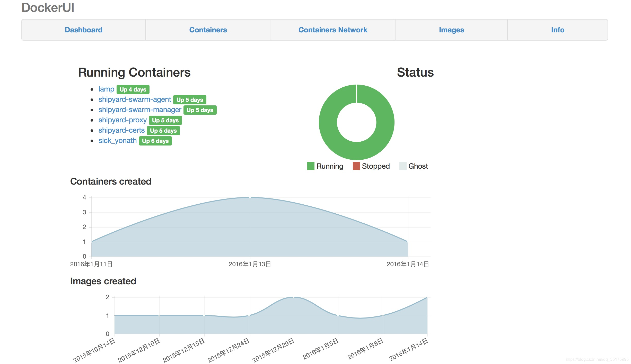View the shipyard-certs container
631x364 pixels.
121,130
